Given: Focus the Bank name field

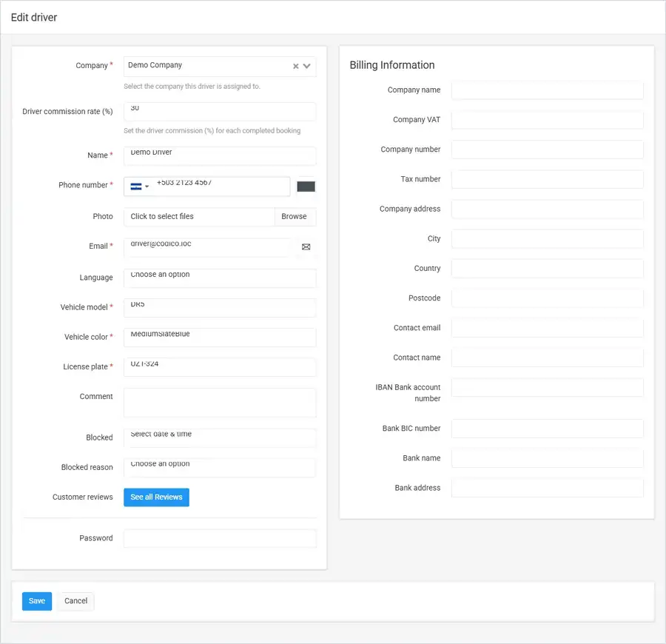Looking at the screenshot, I should pos(547,458).
